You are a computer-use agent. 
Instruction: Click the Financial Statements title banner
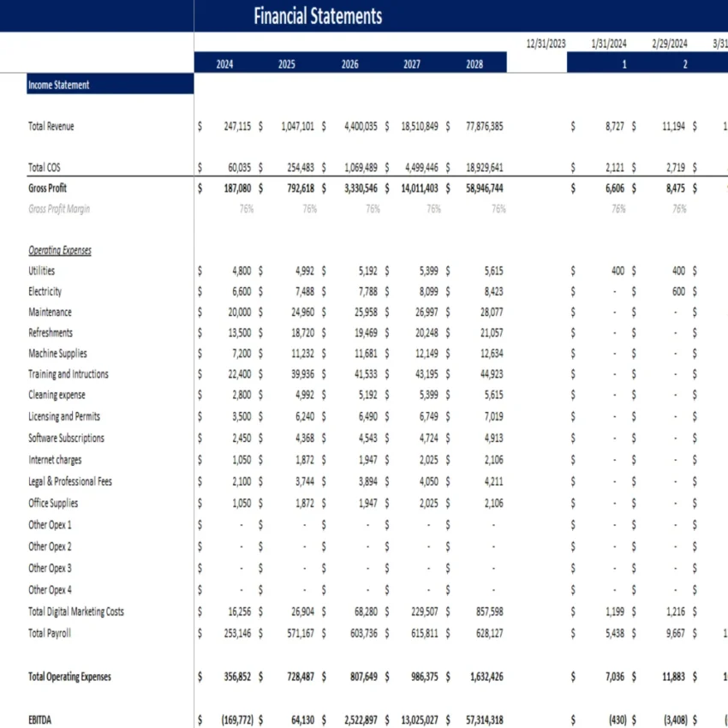[317, 16]
